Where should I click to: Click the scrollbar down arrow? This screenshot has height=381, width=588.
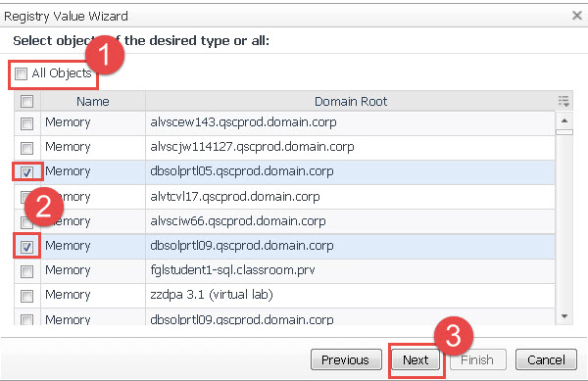[564, 317]
